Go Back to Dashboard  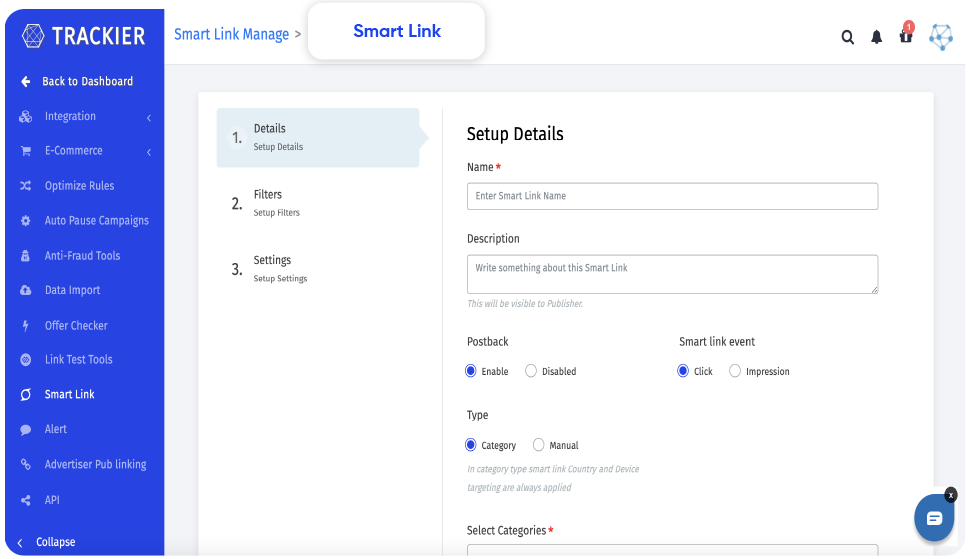(x=86, y=82)
